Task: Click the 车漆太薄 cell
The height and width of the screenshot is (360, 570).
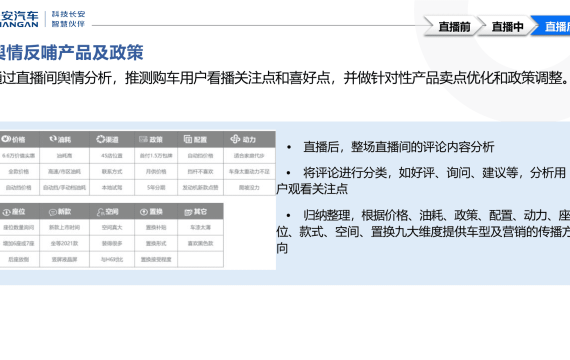Action: point(200,227)
